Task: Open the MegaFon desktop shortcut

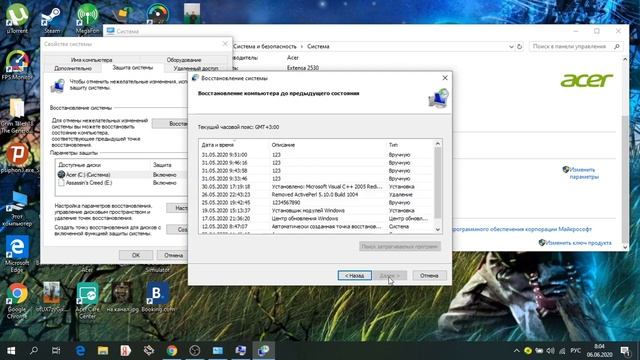Action: [x=87, y=18]
